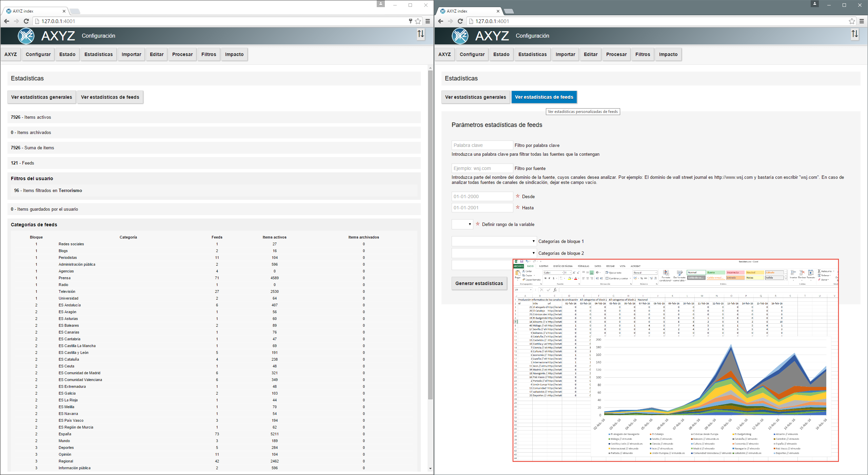Click up-down arrows icon in left AXYZ header
Screen dimensions: 868x475
420,34
